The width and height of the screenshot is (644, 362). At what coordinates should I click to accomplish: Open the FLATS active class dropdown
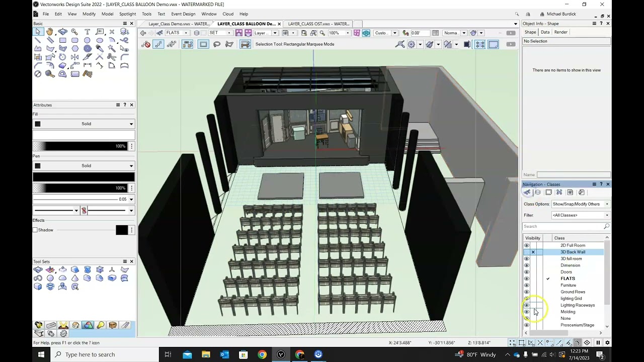(177, 33)
